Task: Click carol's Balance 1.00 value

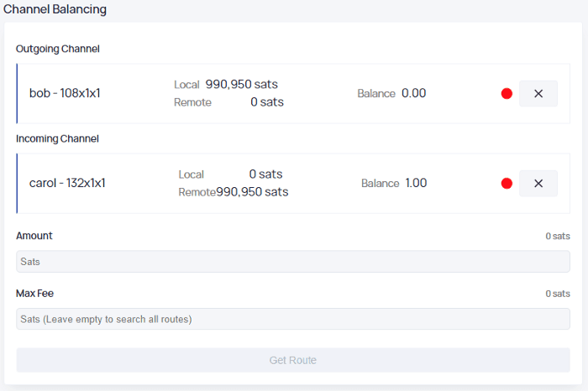Action: (x=416, y=183)
